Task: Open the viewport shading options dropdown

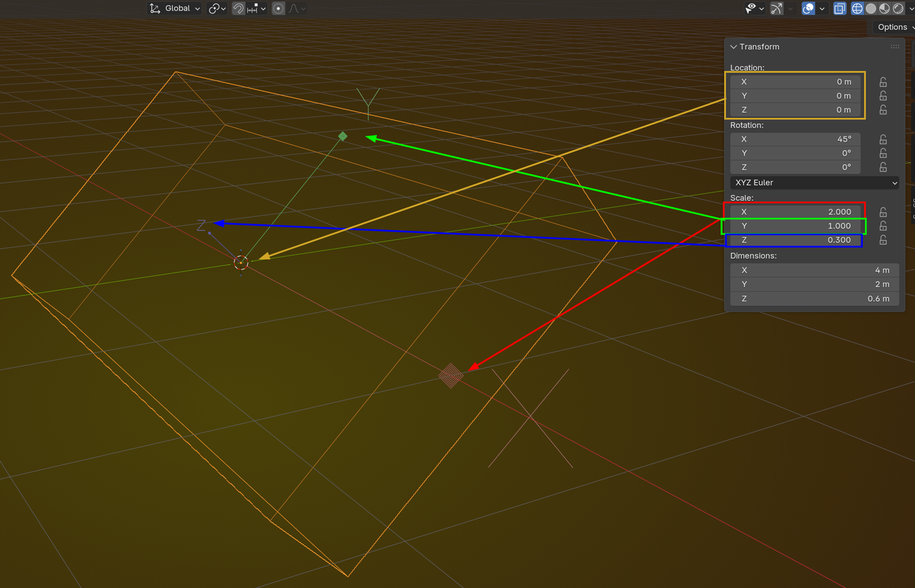Action: coord(910,9)
